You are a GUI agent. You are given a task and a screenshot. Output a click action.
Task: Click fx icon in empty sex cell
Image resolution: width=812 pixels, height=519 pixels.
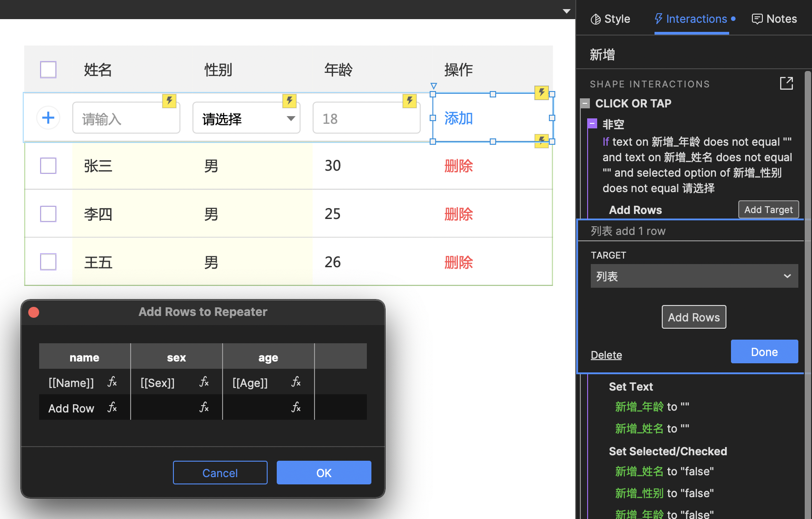204,407
